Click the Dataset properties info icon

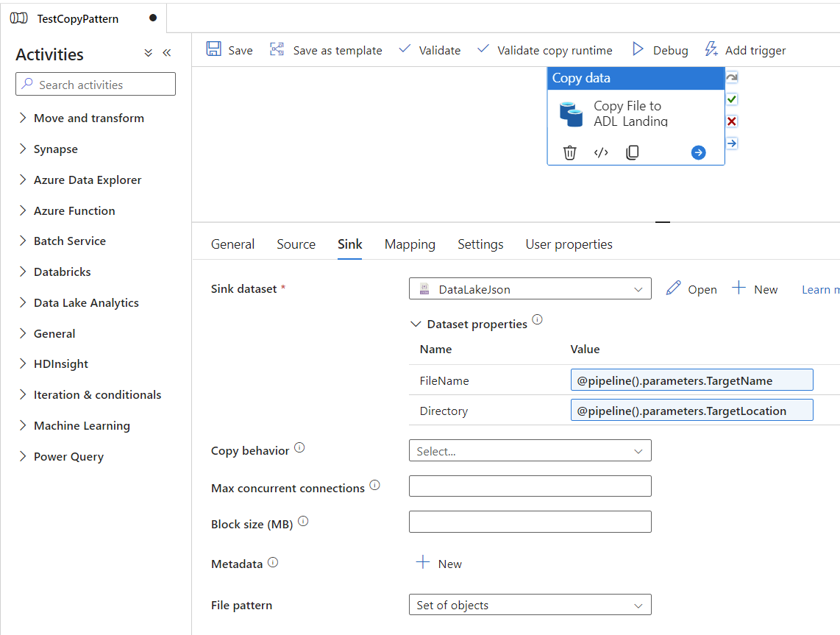coord(538,320)
